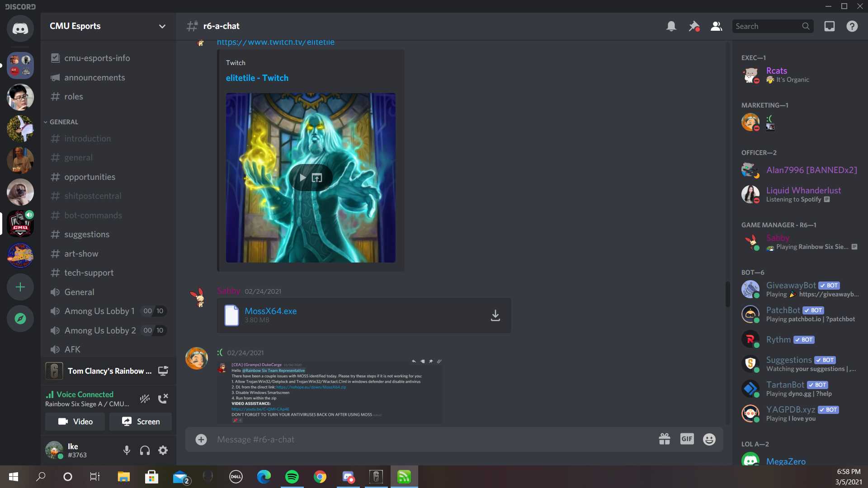Disconnect from voice channel
The height and width of the screenshot is (488, 868).
[163, 399]
